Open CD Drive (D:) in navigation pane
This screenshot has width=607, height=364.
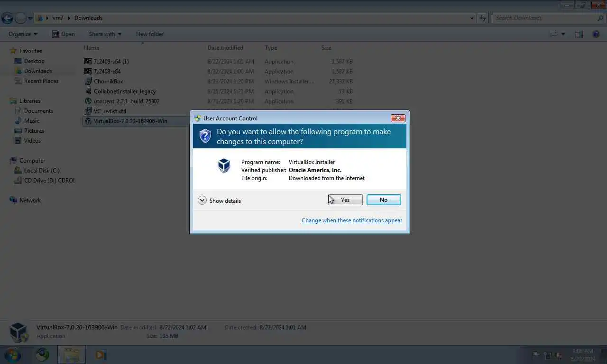point(49,181)
